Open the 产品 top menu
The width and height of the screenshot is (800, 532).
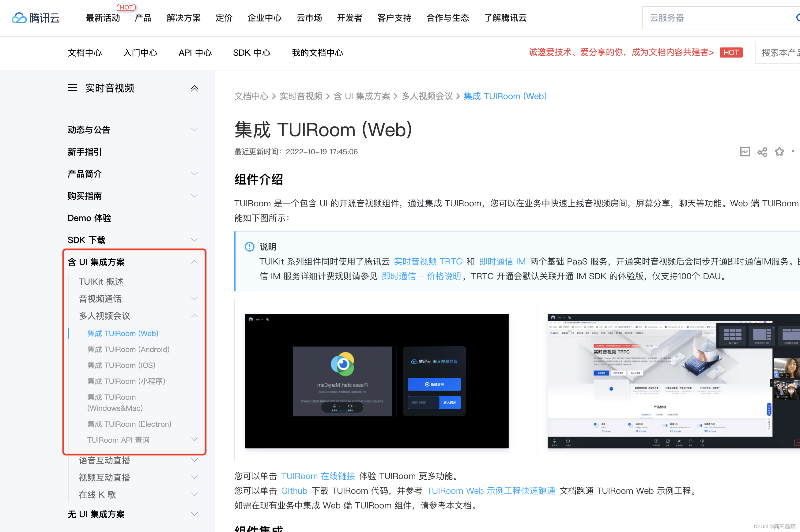pyautogui.click(x=143, y=18)
